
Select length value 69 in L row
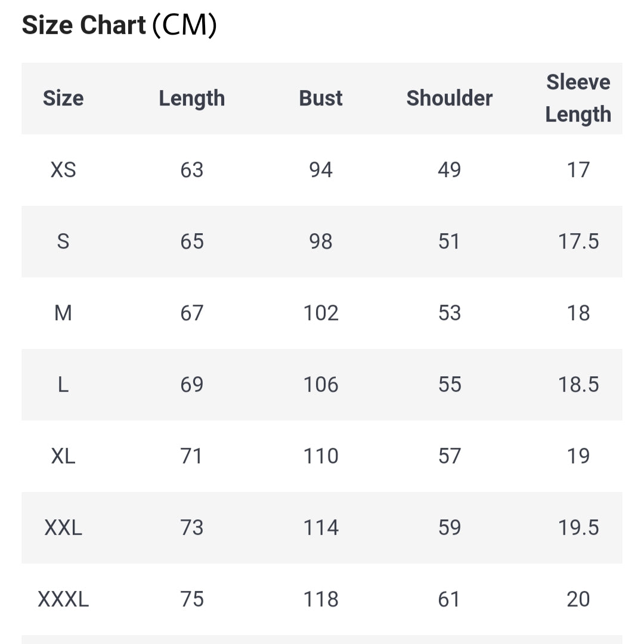tap(192, 385)
